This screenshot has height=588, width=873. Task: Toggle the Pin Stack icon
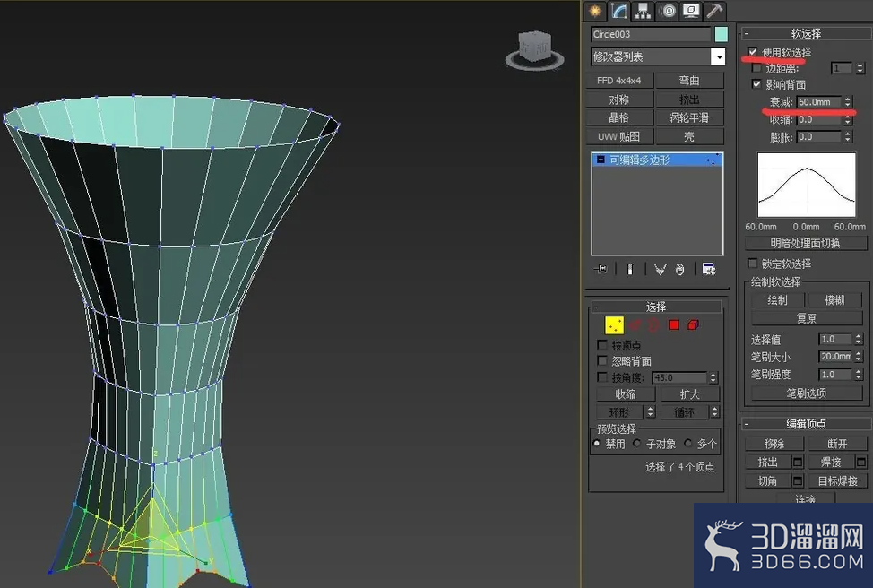[x=601, y=270]
